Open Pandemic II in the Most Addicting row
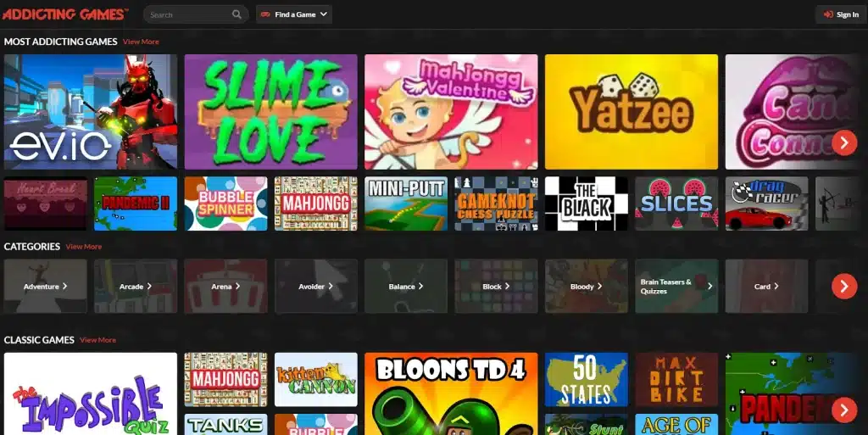Viewport: 868px width, 435px height. 136,204
